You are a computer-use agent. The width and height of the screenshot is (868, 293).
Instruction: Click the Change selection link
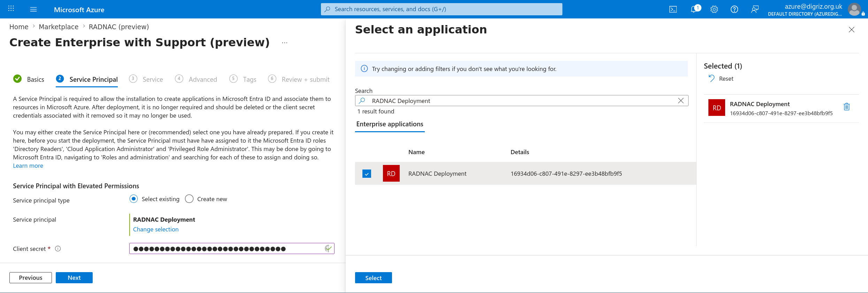pos(156,229)
